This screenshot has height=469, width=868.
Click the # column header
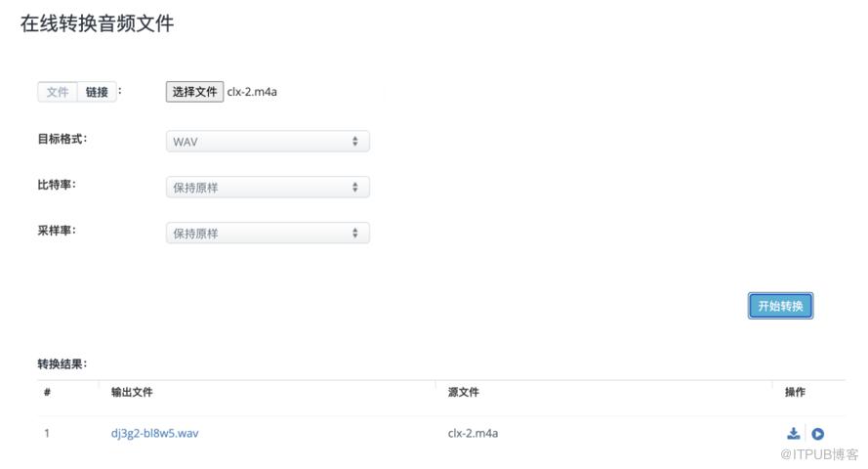[x=47, y=392]
